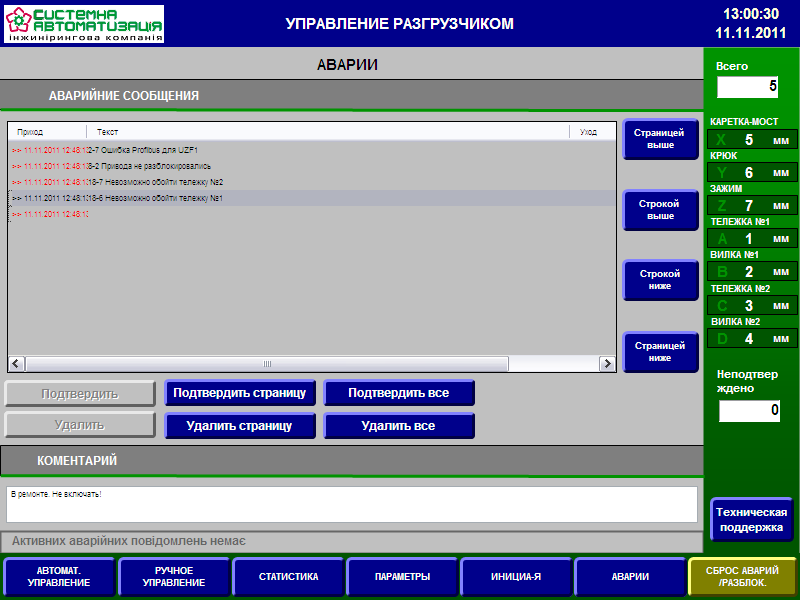Click the right arrow of the horizontal scrollbar
Screen dimensions: 800x600
coord(606,364)
